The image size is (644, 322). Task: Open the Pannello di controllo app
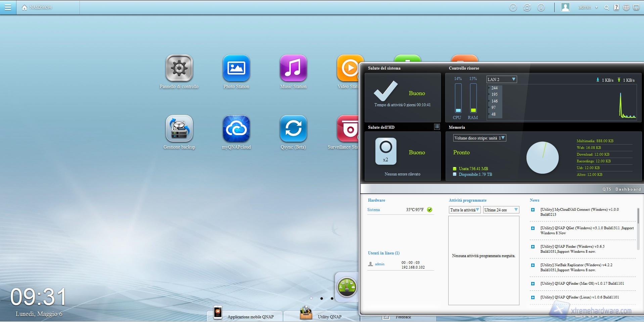(x=179, y=68)
